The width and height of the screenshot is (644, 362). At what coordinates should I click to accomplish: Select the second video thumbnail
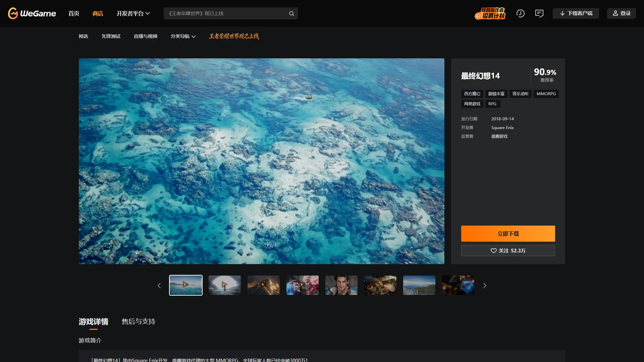224,285
